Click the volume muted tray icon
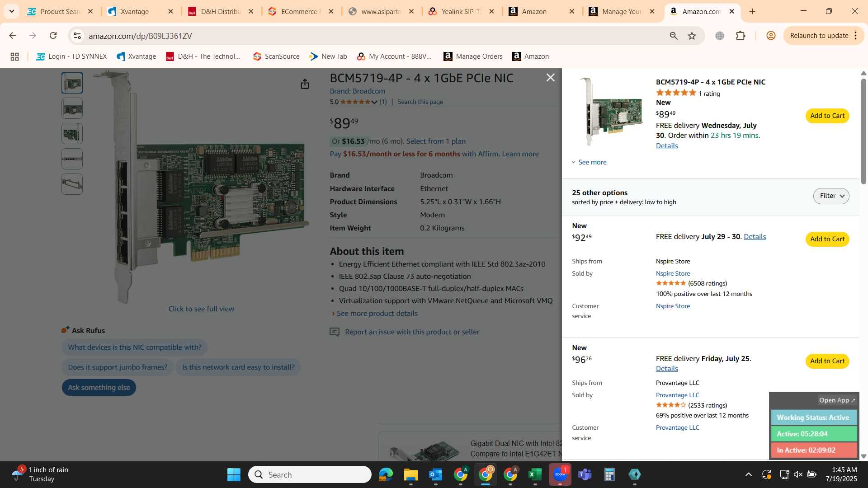This screenshot has width=868, height=488. (798, 474)
